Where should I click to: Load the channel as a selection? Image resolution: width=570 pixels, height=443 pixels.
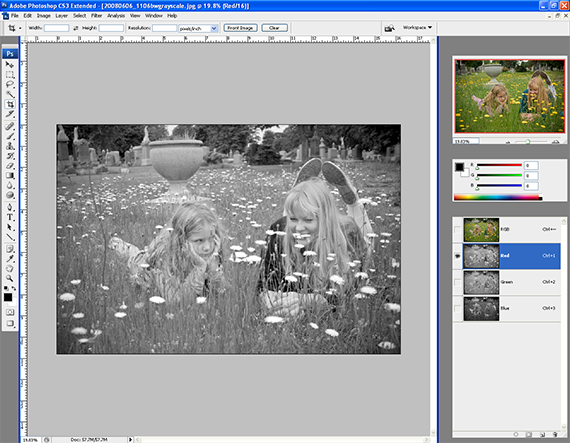point(516,434)
